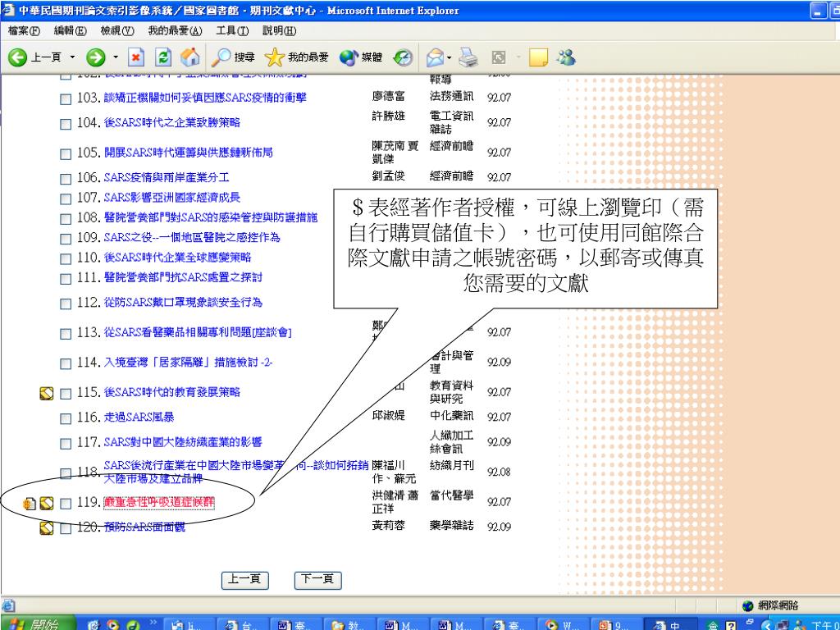Open link SARS疫情與兩岸產業分工
840x630 pixels.
click(x=167, y=177)
